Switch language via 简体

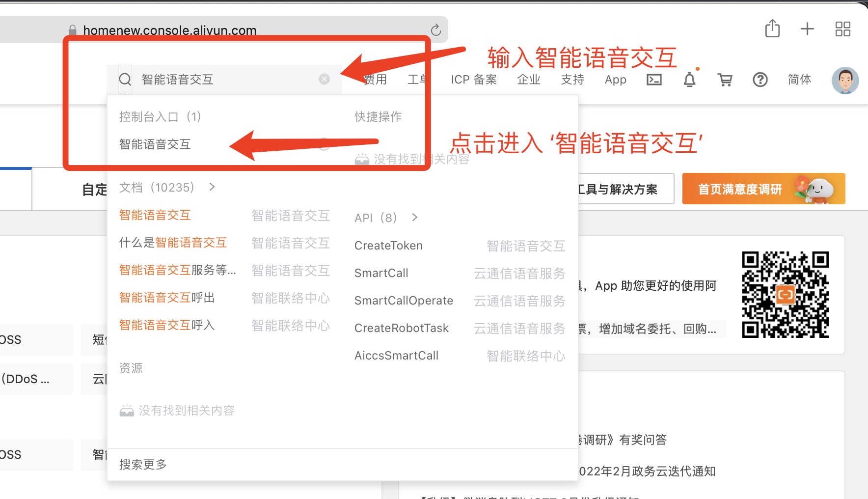[799, 80]
